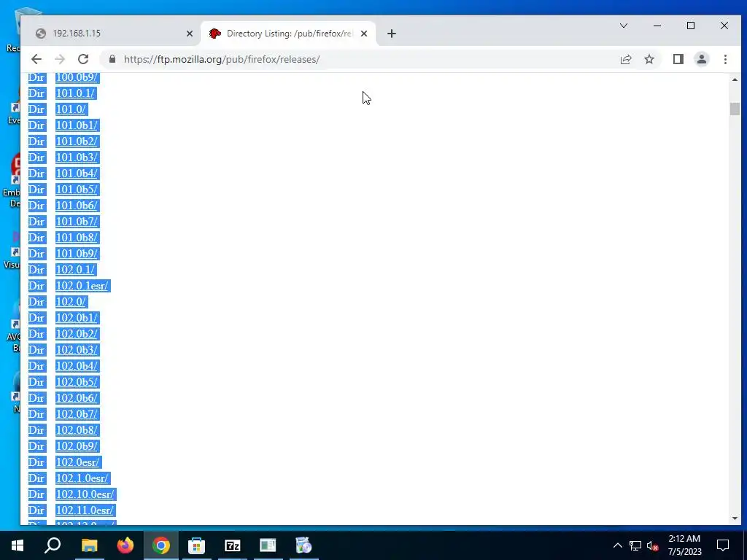Select the Directory Listing tab
Screen dimensions: 747x560
click(289, 34)
